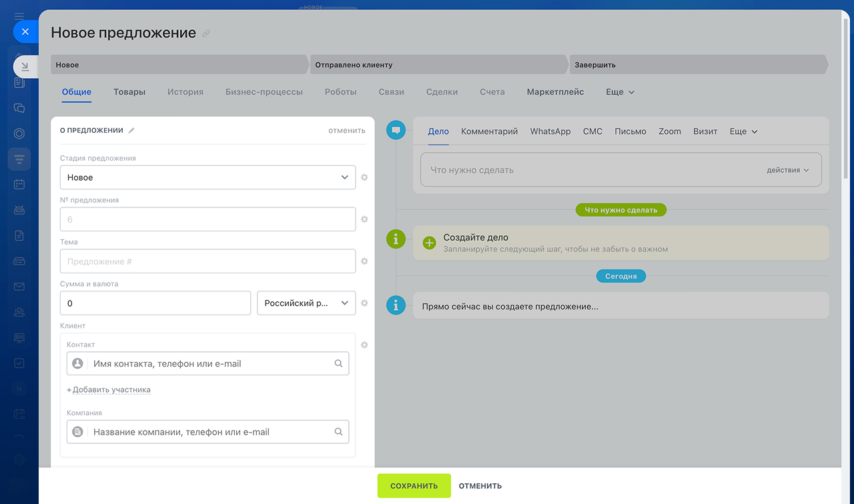Open the Маркетплейс tab
The width and height of the screenshot is (854, 504).
pyautogui.click(x=555, y=92)
